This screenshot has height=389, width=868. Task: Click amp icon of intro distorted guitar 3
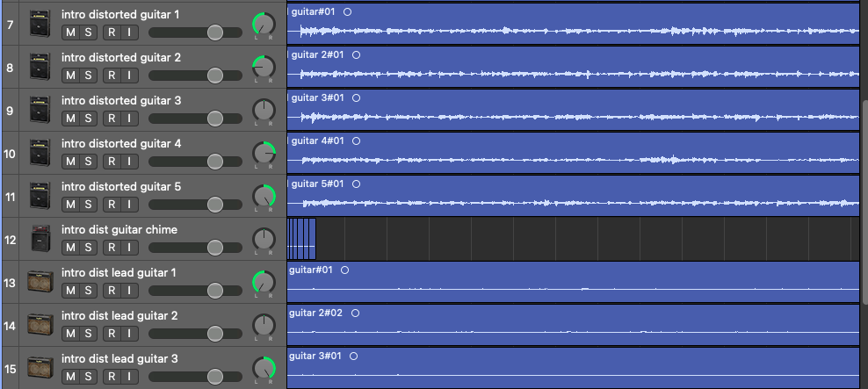[40, 110]
